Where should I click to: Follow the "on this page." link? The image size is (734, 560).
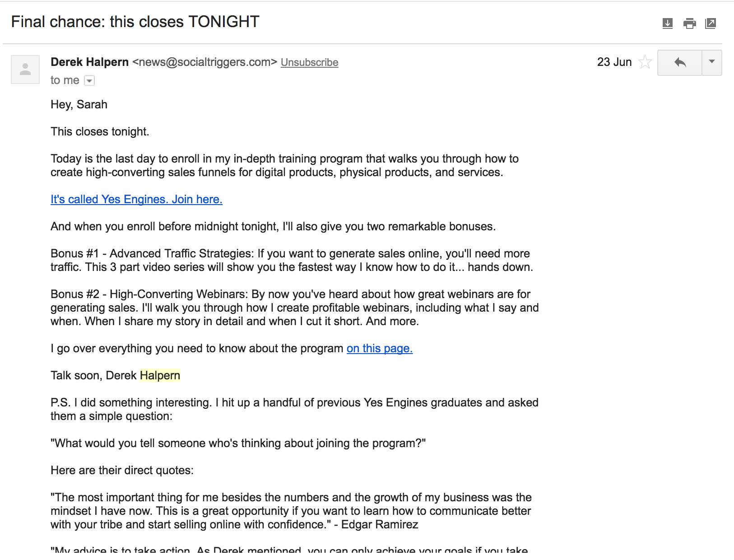379,348
